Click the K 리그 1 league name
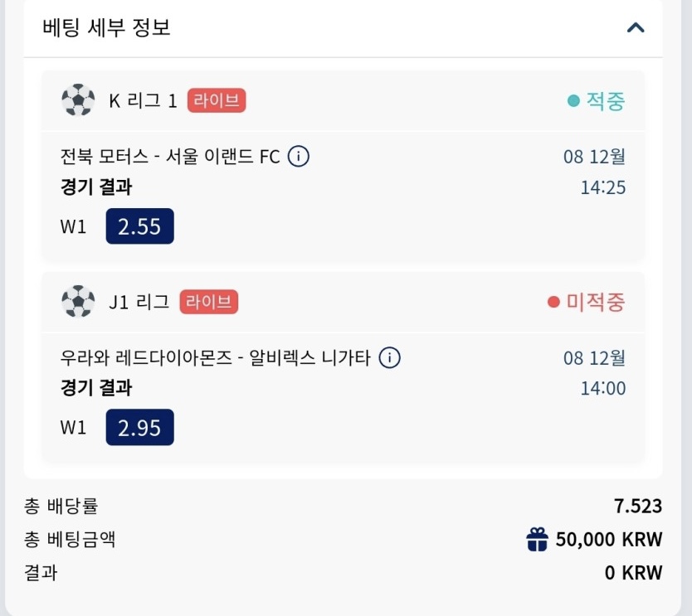 point(143,101)
